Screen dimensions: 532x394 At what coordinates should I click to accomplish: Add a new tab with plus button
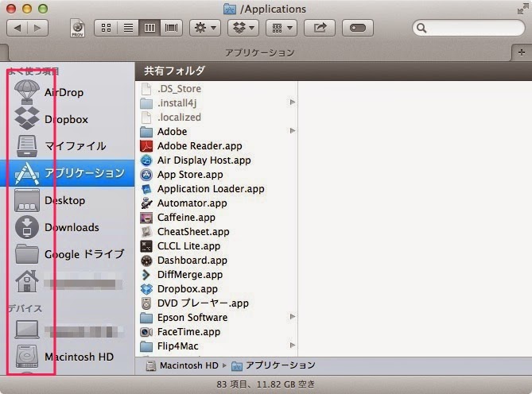click(x=522, y=52)
